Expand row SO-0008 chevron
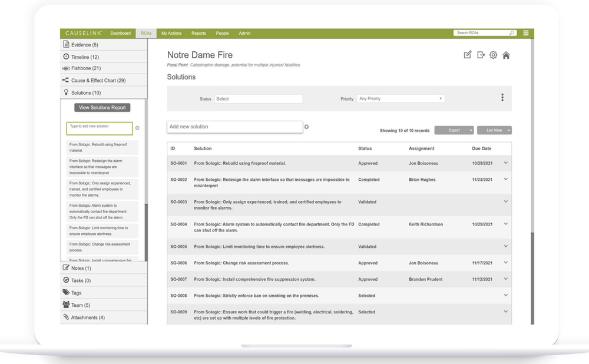589x364 pixels. 505,295
